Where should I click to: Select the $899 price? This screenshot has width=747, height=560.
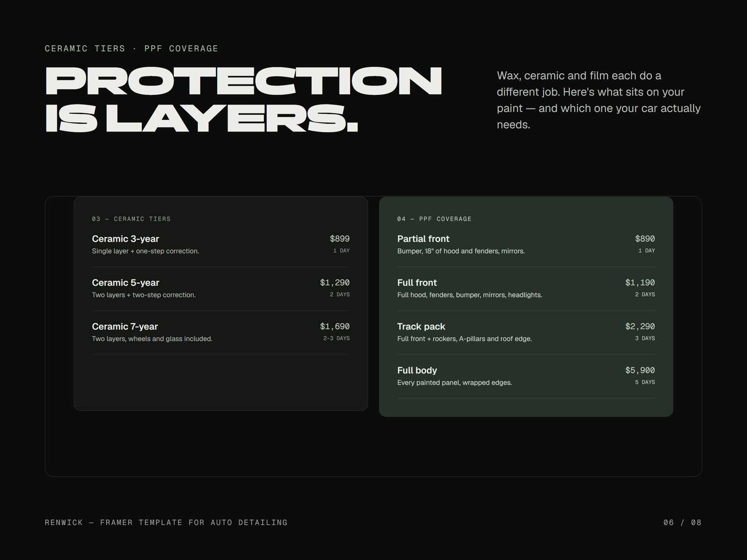click(x=339, y=238)
